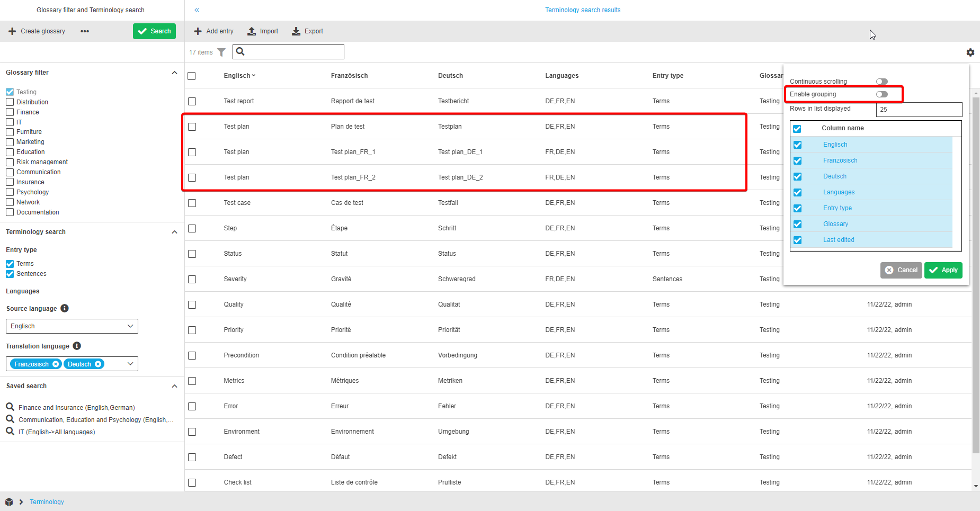Open the Source language Englisch dropdown
980x511 pixels.
(x=72, y=326)
